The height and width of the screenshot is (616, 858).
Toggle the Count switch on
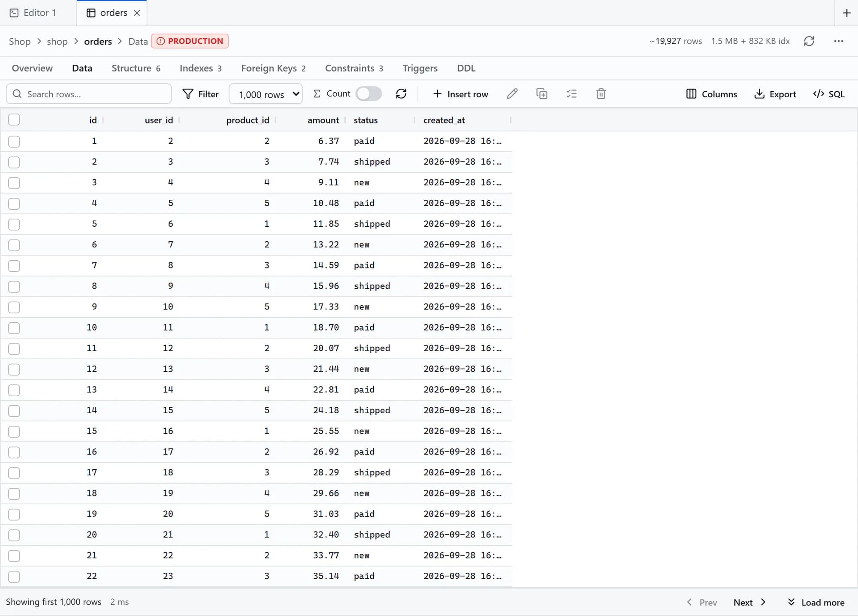click(369, 93)
